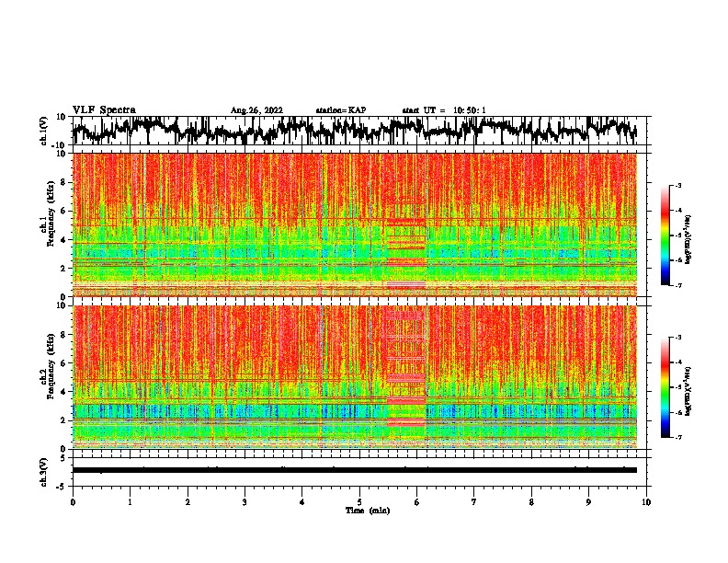The height and width of the screenshot is (563, 728).
Task: Click the "VLF Spectra" plot title
Action: 104,109
